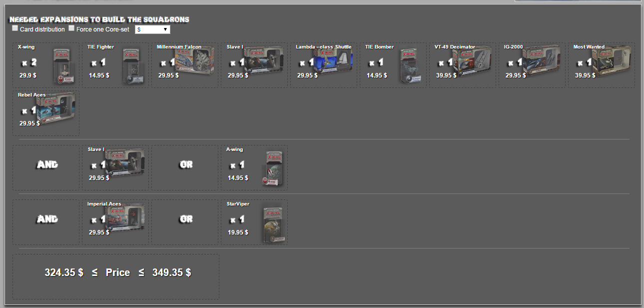
Task: Click the X-wing quantity 'x 2'
Action: coord(29,62)
